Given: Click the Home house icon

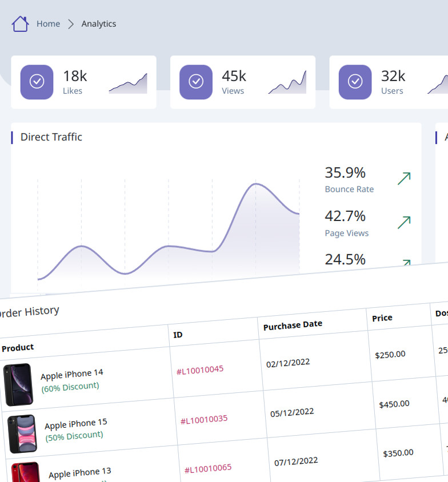Looking at the screenshot, I should [21, 23].
